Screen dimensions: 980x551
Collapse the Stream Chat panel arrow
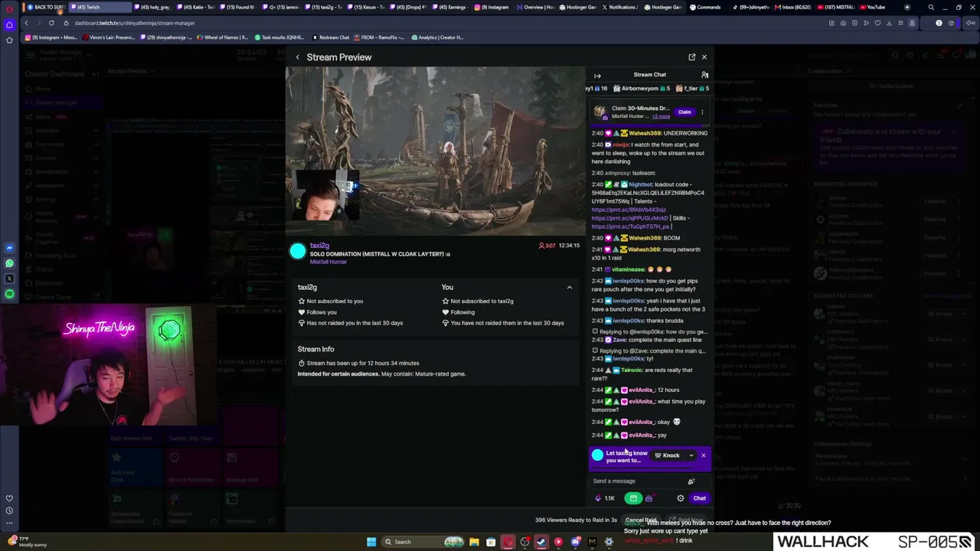597,75
